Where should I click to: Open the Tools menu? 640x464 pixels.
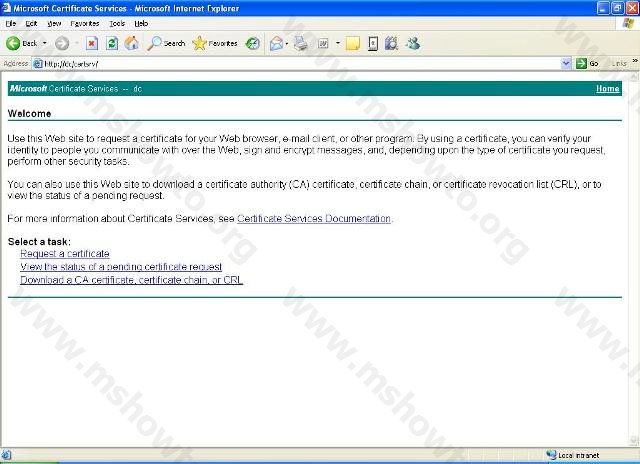coord(117,24)
